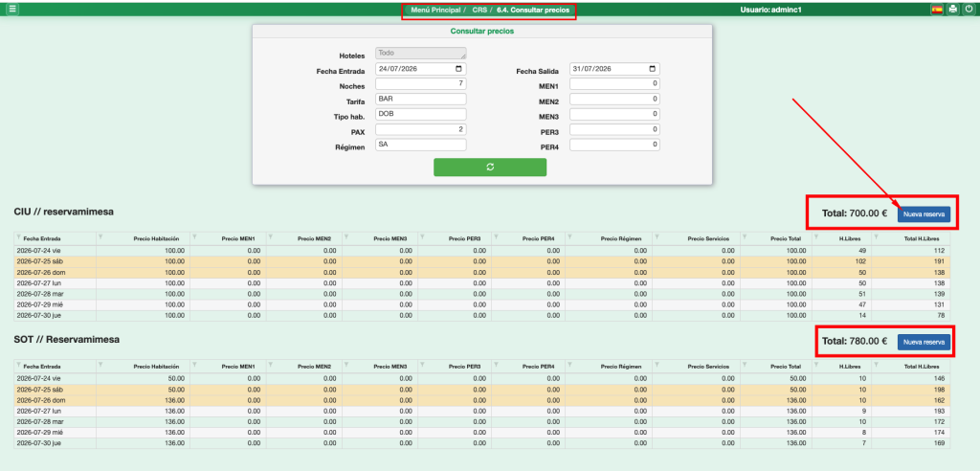This screenshot has width=980, height=471.
Task: Click Fecha Entrada filter icon in SOT table
Action: point(19,366)
